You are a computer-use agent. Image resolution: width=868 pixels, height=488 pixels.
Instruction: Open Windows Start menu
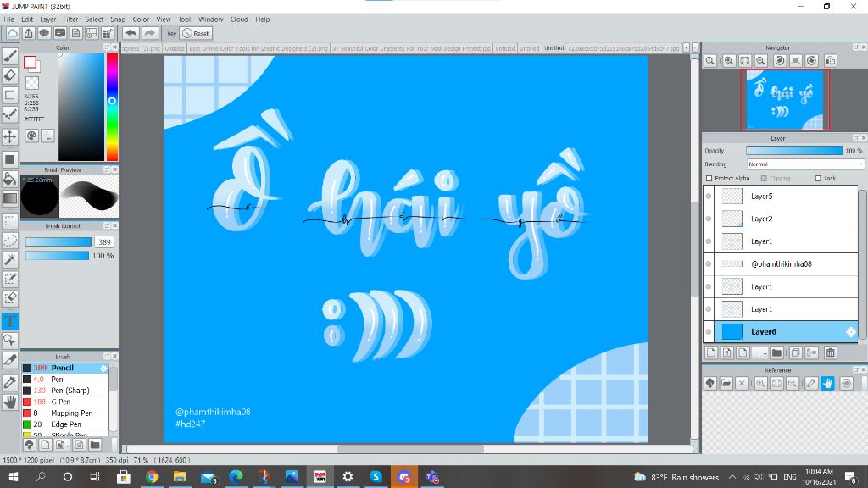click(13, 476)
